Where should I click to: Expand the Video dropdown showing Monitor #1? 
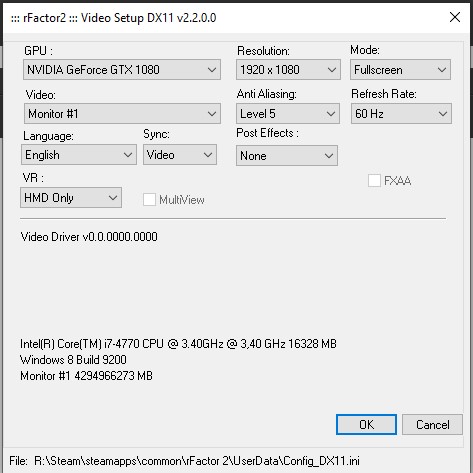coord(122,114)
